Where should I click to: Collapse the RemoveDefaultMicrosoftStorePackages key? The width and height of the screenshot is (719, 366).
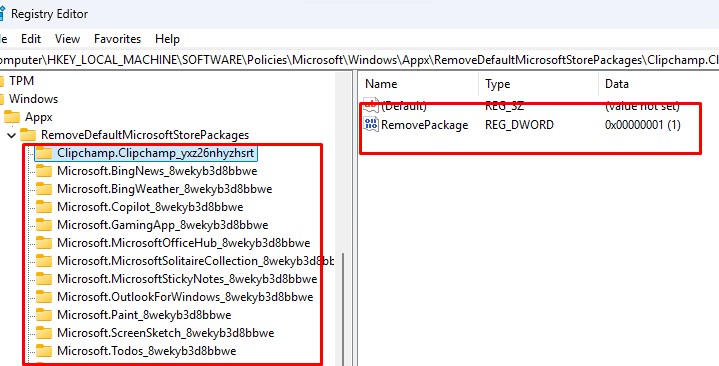pyautogui.click(x=11, y=135)
